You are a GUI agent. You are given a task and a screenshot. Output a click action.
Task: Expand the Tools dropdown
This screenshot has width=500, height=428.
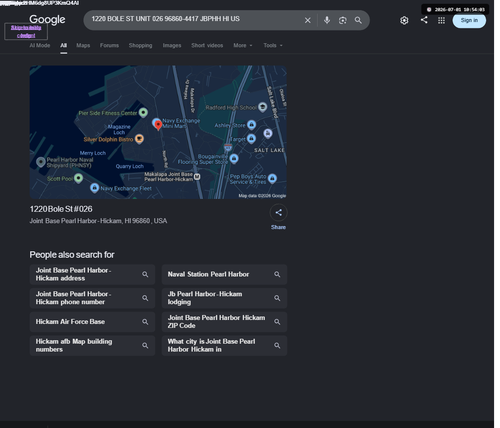click(x=273, y=45)
